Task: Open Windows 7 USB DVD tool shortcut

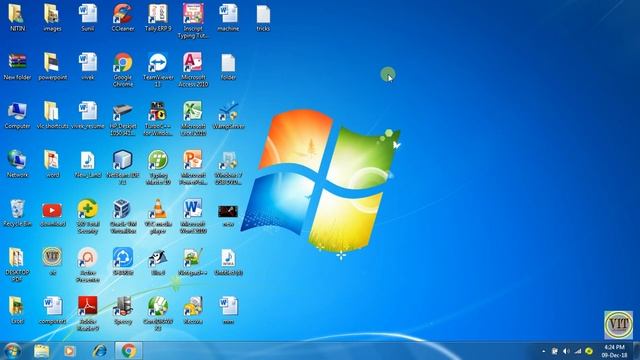Action: coord(228,167)
